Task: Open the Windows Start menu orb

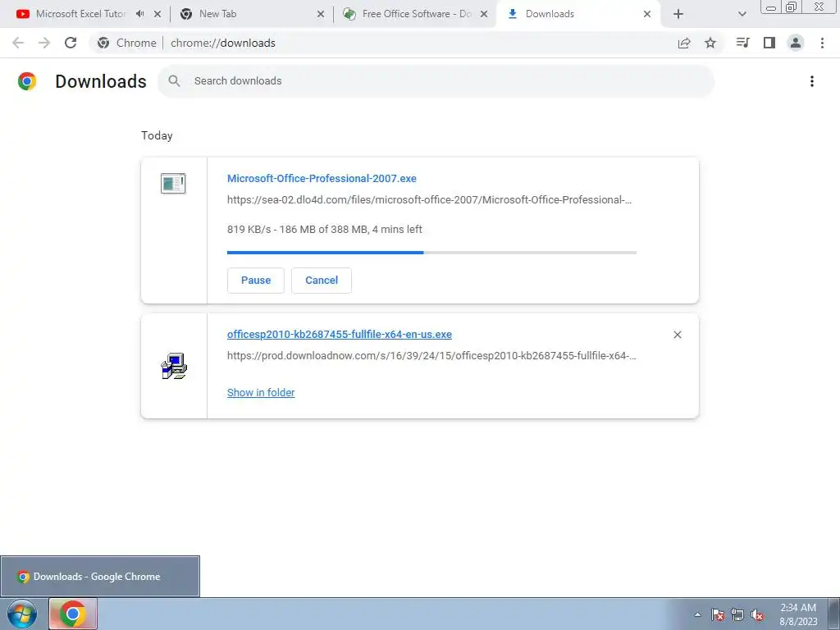Action: (22, 614)
